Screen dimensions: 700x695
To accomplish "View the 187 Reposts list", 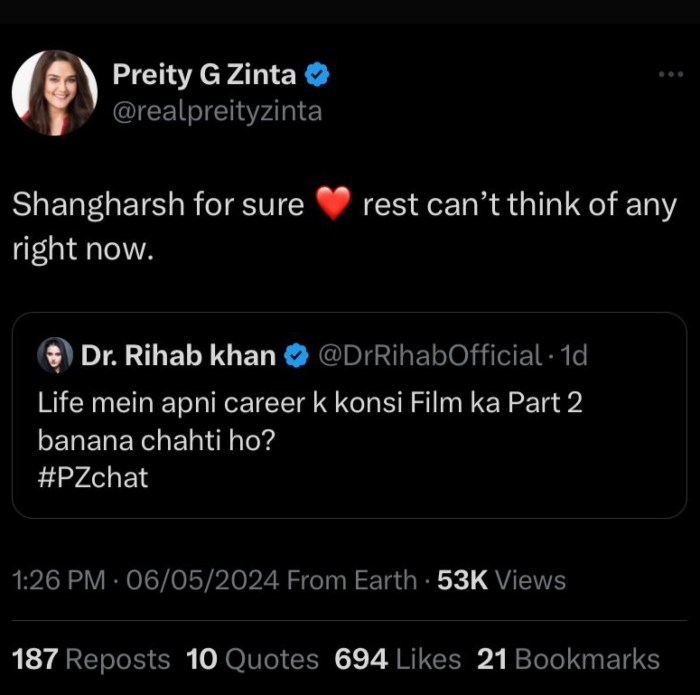I will [91, 659].
